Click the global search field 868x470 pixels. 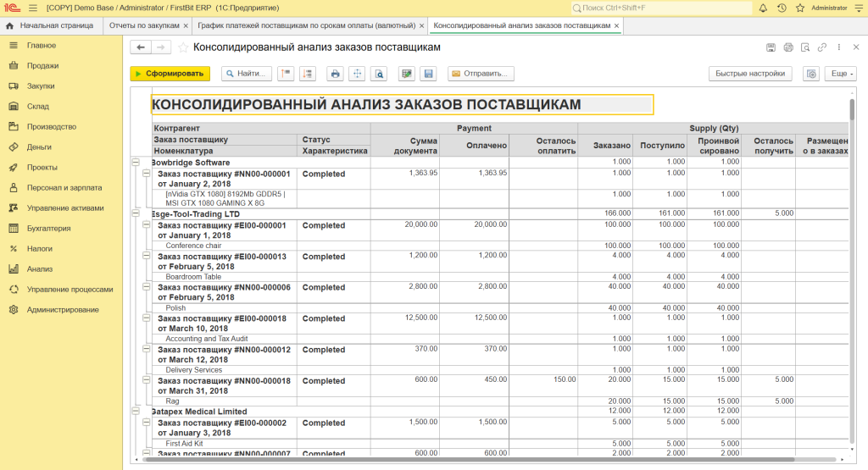661,8
